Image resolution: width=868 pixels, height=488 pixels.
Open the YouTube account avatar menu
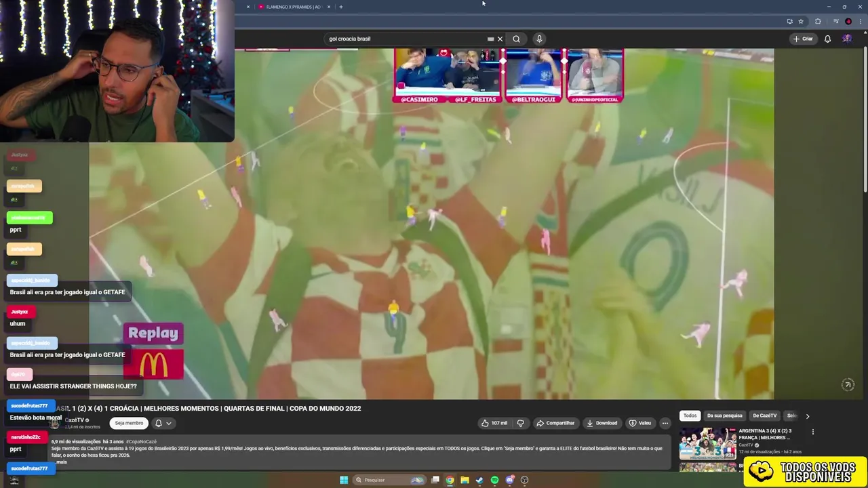(847, 39)
